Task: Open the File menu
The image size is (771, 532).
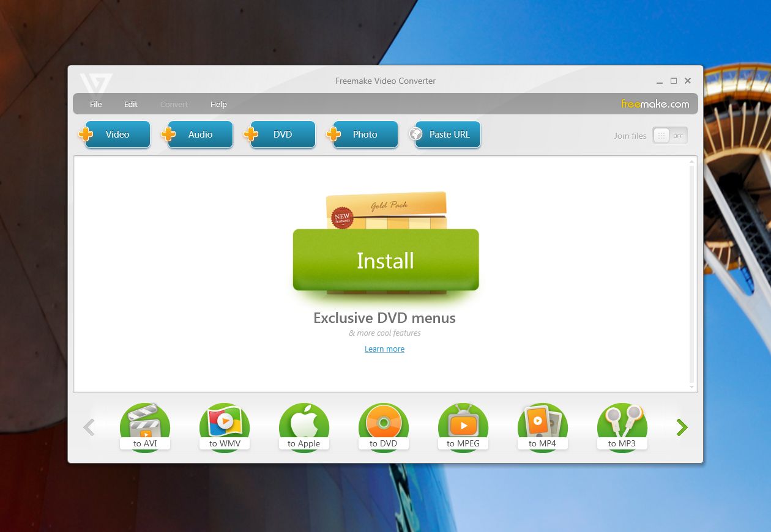Action: click(96, 105)
